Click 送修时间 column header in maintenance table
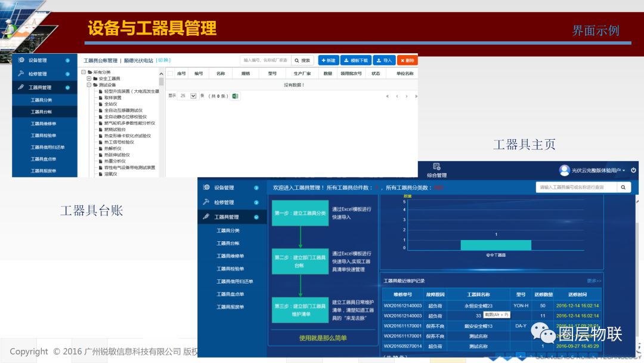The height and width of the screenshot is (363, 644). pos(577,294)
